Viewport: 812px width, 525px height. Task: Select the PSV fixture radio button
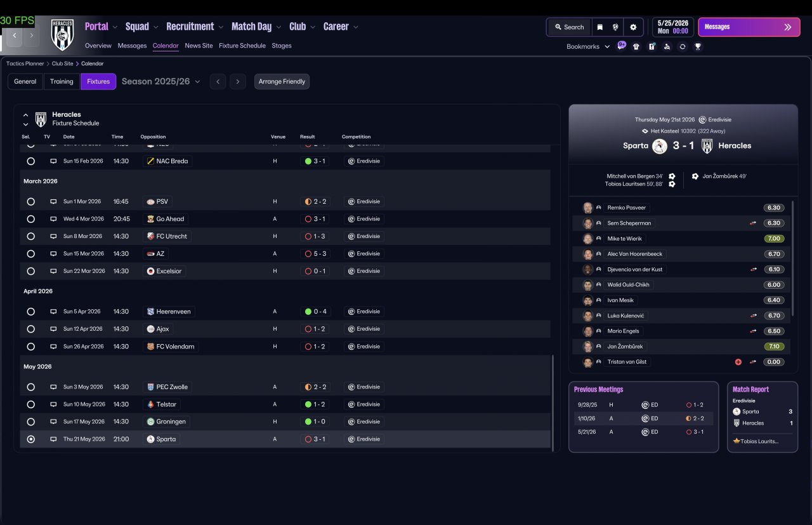click(x=30, y=202)
